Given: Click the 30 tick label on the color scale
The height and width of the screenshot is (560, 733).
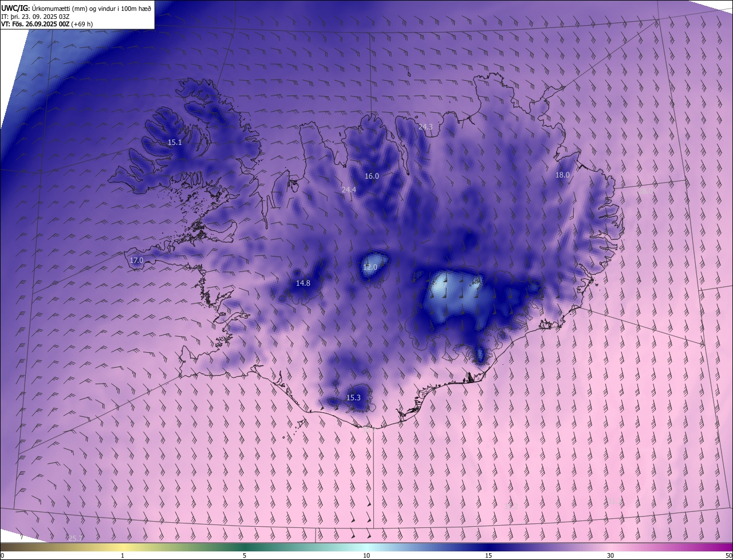Looking at the screenshot, I should point(610,555).
